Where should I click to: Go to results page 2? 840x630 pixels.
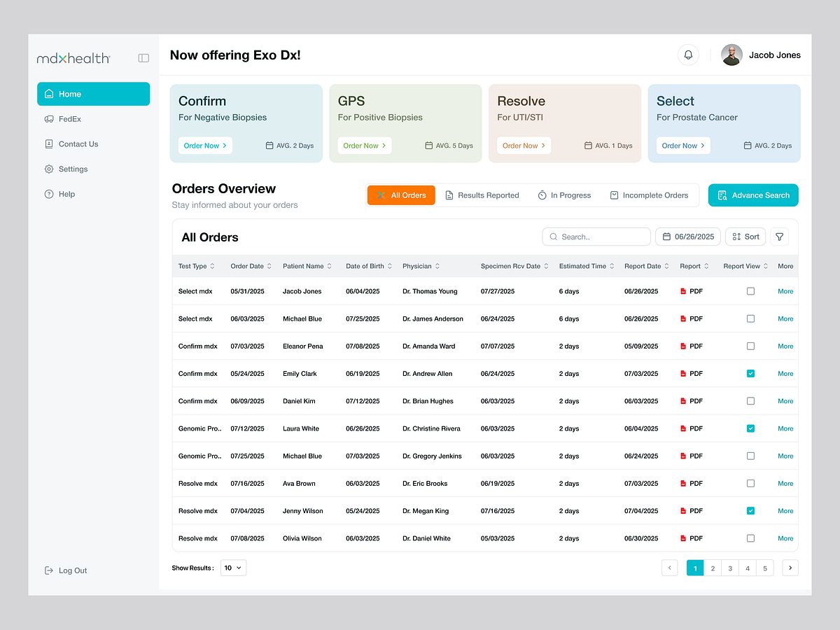[x=713, y=568]
